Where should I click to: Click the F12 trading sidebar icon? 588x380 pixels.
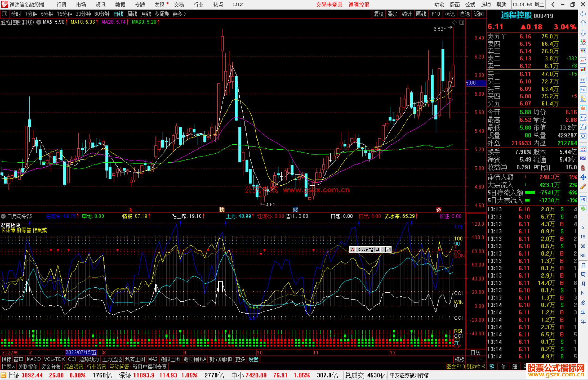click(x=583, y=118)
